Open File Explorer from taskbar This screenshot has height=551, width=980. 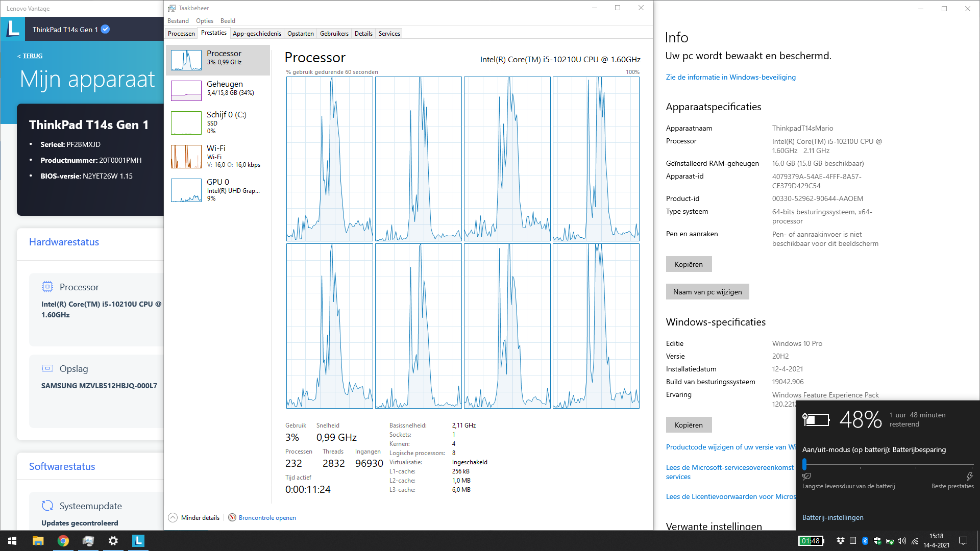click(38, 541)
